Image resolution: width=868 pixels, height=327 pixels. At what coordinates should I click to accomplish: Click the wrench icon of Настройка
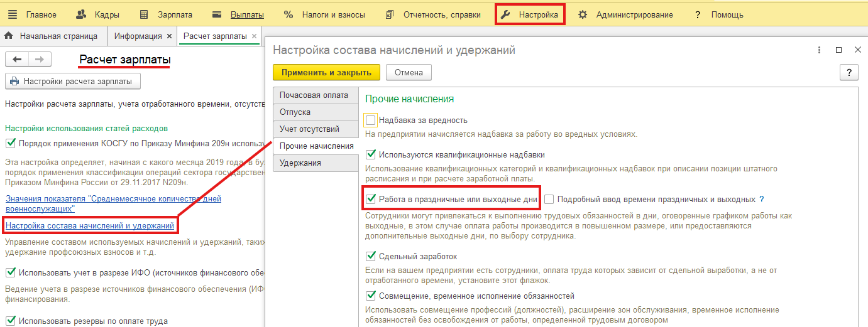(x=506, y=14)
